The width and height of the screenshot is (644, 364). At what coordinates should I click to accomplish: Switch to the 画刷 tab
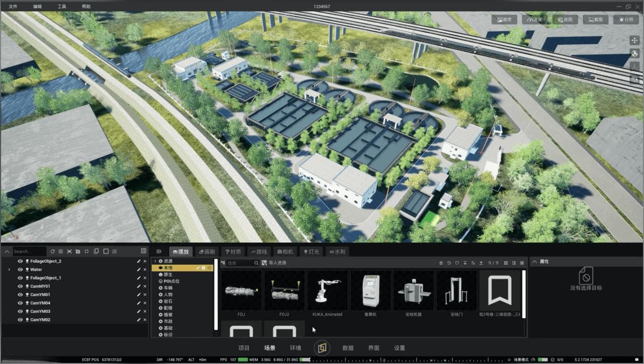(207, 251)
